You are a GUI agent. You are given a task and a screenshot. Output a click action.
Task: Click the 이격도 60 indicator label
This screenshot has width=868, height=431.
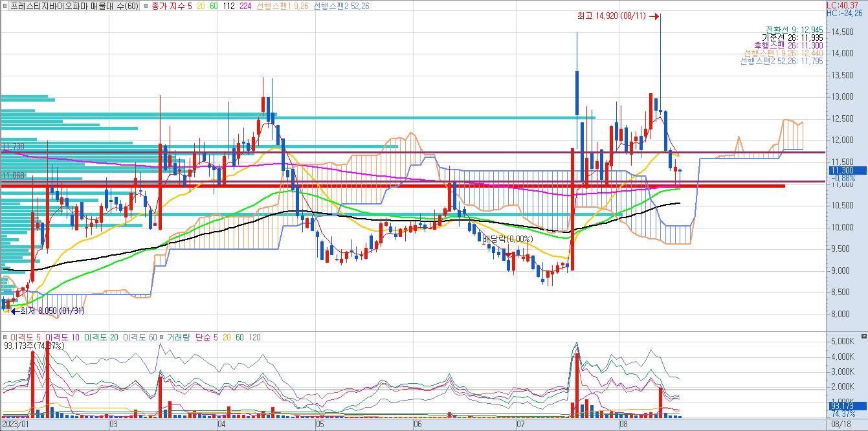tap(140, 338)
